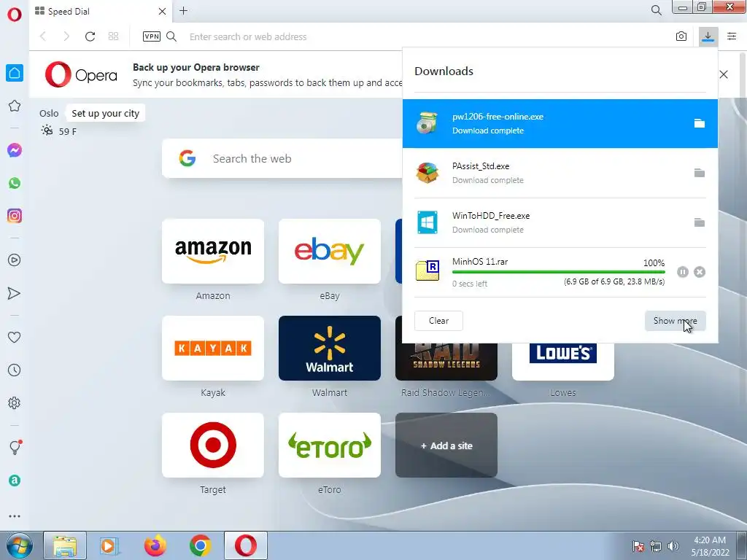
Task: Open Bookmarks star in sidebar
Action: tap(15, 106)
